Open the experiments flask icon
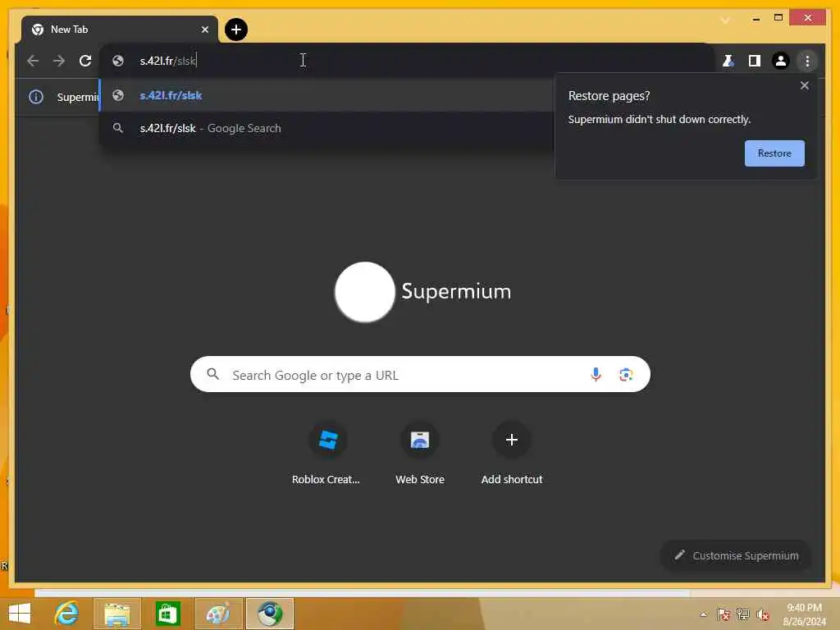The image size is (840, 630). pyautogui.click(x=728, y=61)
